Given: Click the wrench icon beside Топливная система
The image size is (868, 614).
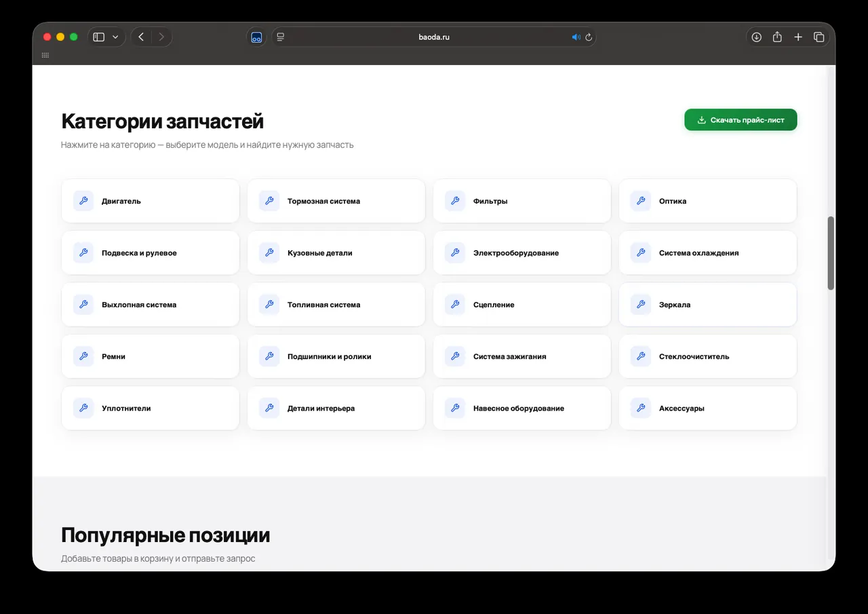Looking at the screenshot, I should point(269,305).
